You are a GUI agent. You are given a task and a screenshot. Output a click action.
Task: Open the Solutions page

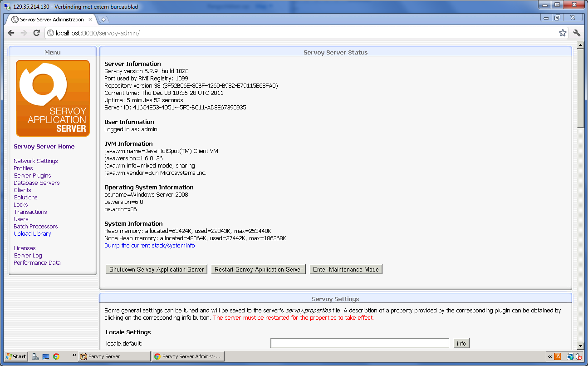25,197
